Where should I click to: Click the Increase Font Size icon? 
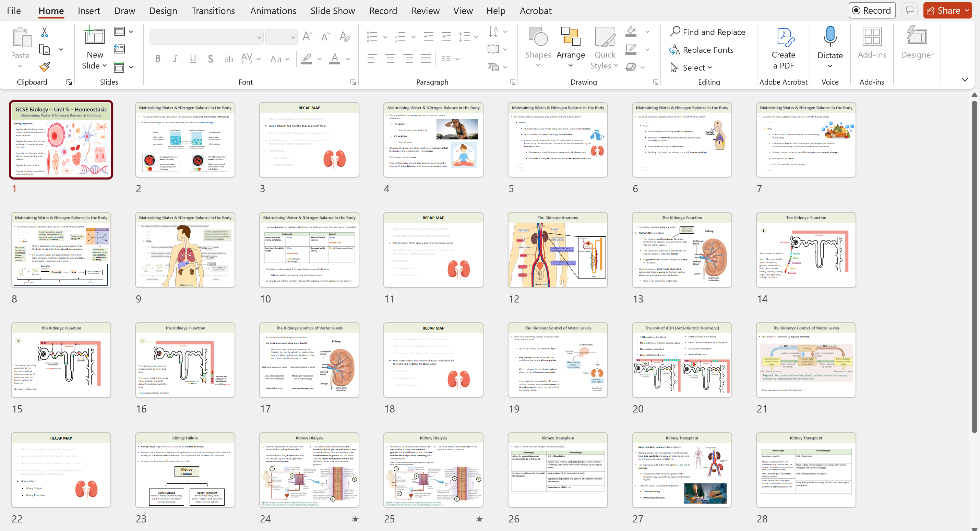click(307, 37)
